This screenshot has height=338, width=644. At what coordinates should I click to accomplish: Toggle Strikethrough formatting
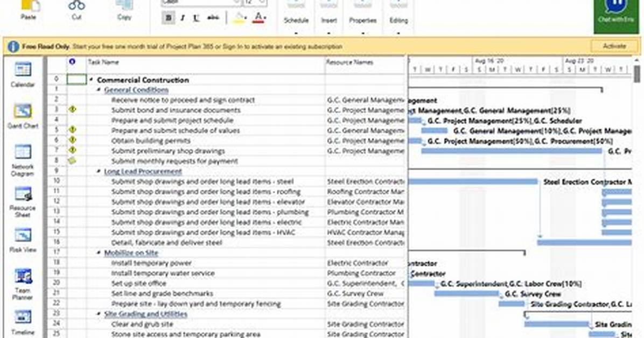pyautogui.click(x=213, y=18)
